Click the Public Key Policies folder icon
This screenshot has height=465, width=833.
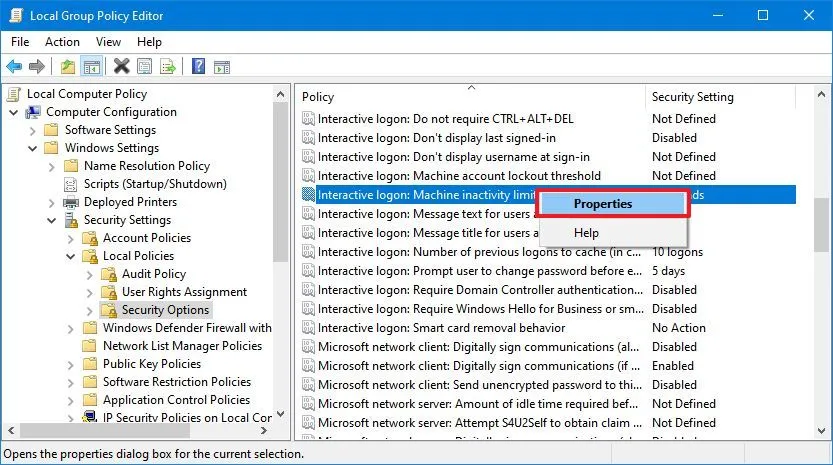pyautogui.click(x=90, y=364)
